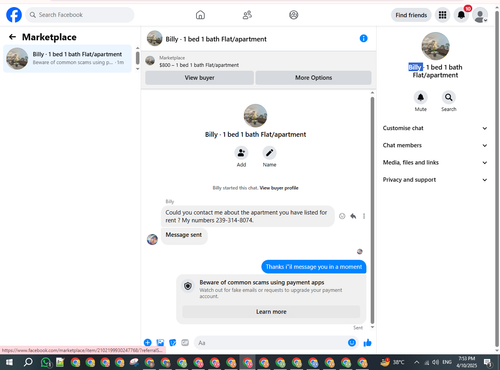Click listing thumbnail beside $800 listing
Viewport: 500px width, 370px height.
[150, 61]
